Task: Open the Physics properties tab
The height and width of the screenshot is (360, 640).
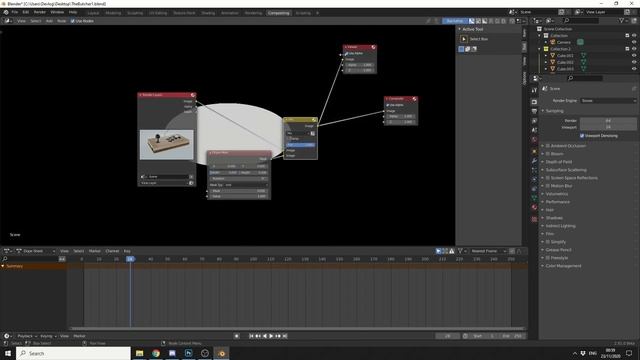Action: pyautogui.click(x=534, y=180)
